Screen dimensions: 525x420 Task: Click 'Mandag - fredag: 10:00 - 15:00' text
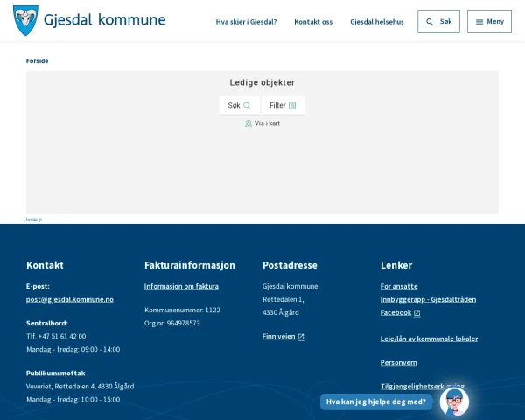coord(73,400)
